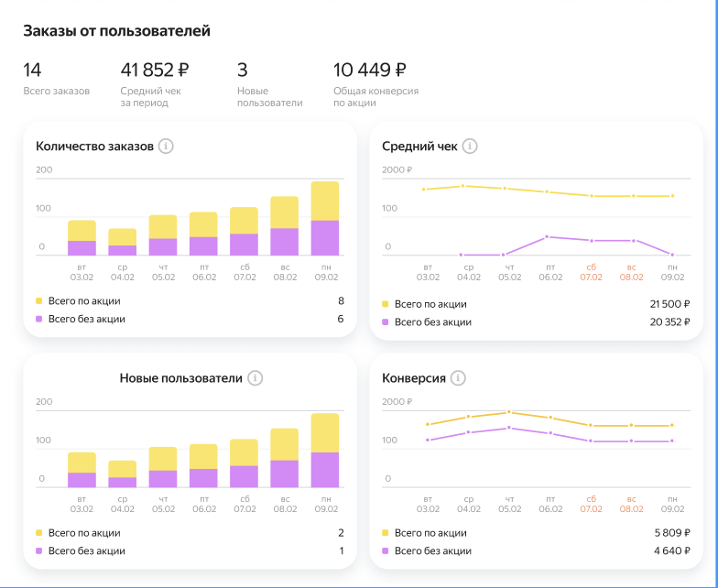Image resolution: width=718 pixels, height=588 pixels.
Task: Select the вс 08.02 bar in Новые пользователи
Action: point(285,457)
